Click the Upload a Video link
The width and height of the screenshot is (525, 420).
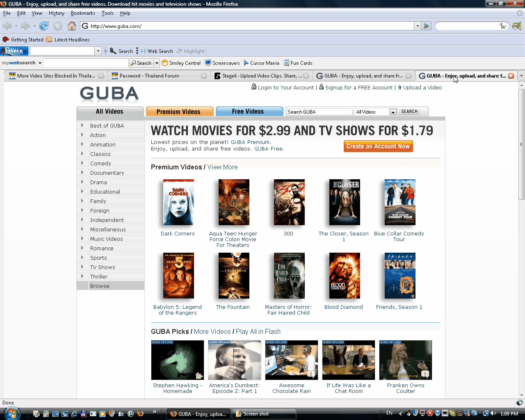(422, 87)
